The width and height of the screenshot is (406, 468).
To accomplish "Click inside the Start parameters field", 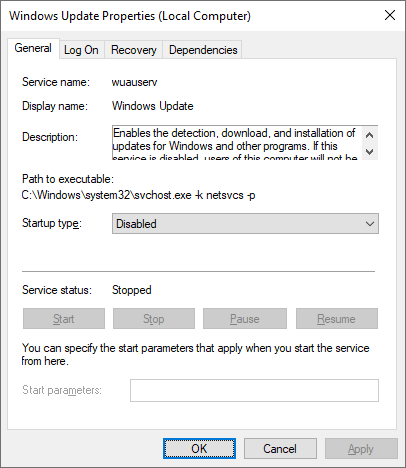I will coord(254,390).
